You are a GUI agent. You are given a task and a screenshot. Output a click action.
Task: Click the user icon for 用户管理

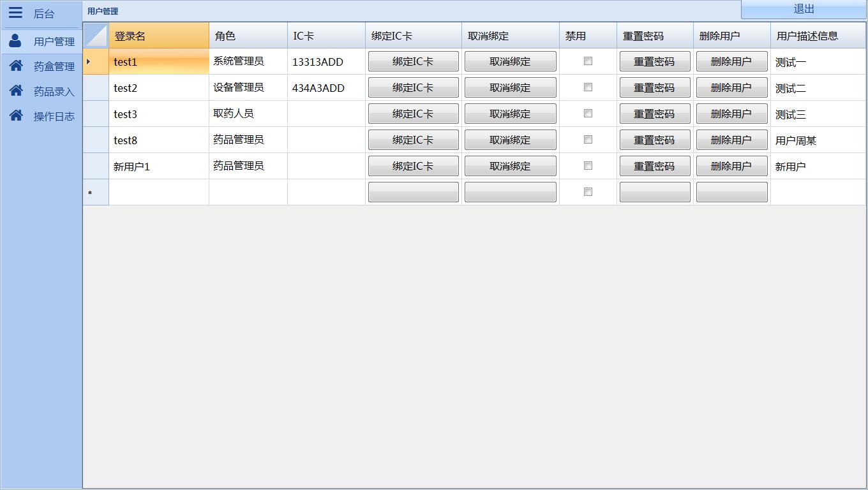point(15,41)
